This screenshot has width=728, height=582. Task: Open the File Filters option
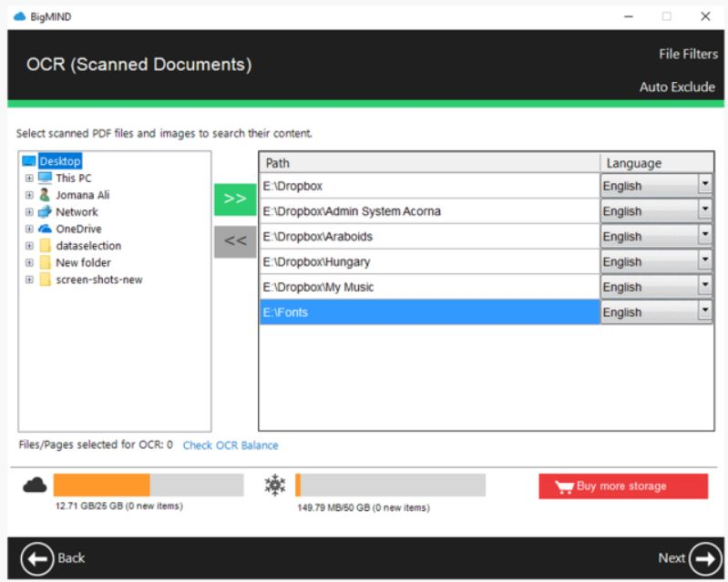coord(688,55)
